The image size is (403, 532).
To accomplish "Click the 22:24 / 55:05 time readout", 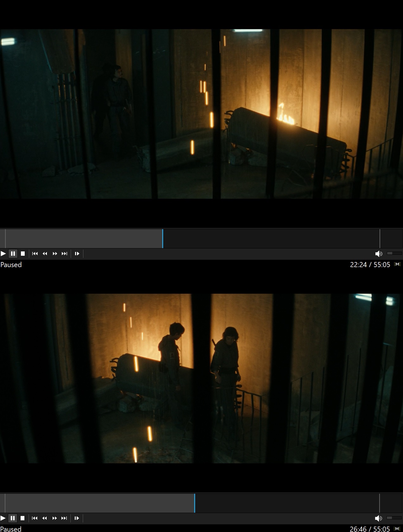I will [370, 265].
